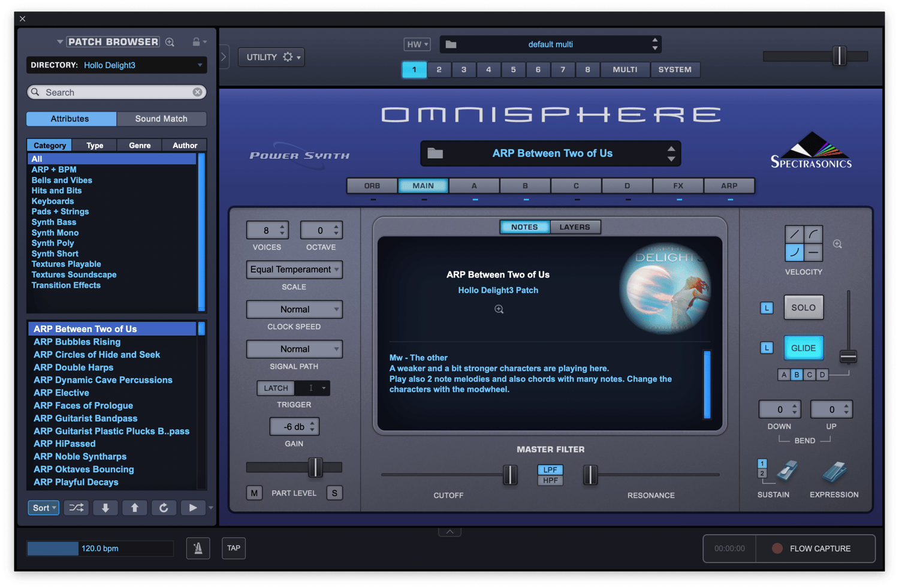Enable the Latch trigger button
Image resolution: width=899 pixels, height=588 pixels.
coord(276,388)
